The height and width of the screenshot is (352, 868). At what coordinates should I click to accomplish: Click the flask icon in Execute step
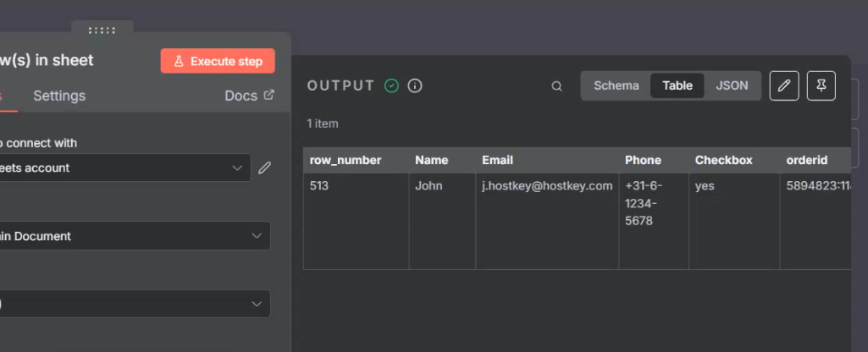pos(179,61)
